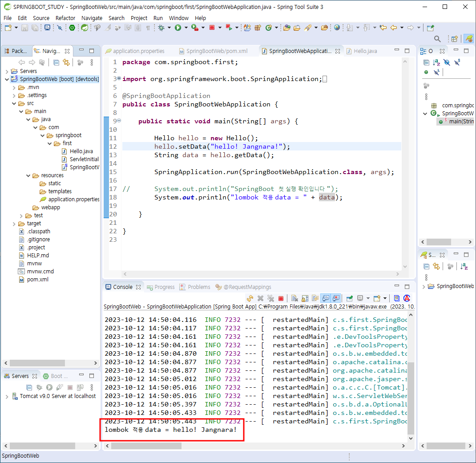Click the Console terminate red square
Screen dimensions: 476x463
(281, 298)
